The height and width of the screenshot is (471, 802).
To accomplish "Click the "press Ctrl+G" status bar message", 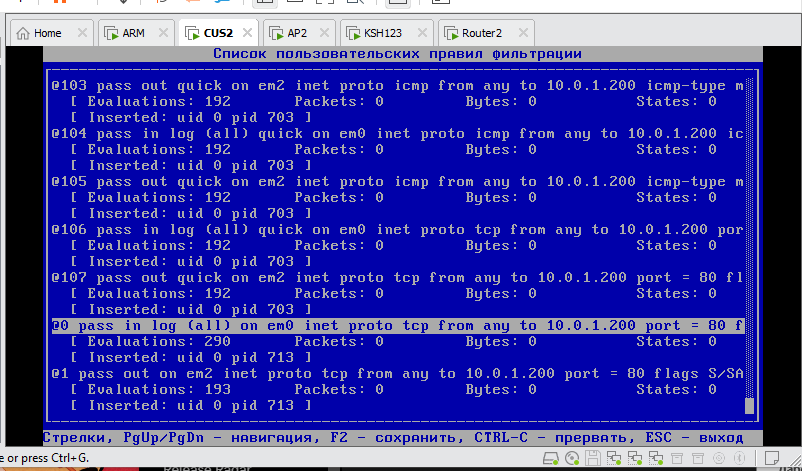I will point(43,458).
